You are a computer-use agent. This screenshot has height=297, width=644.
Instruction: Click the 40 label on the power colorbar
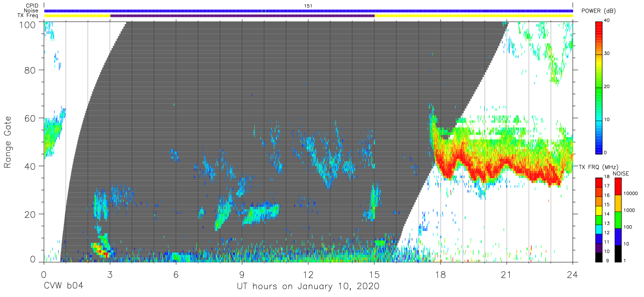[x=607, y=20]
